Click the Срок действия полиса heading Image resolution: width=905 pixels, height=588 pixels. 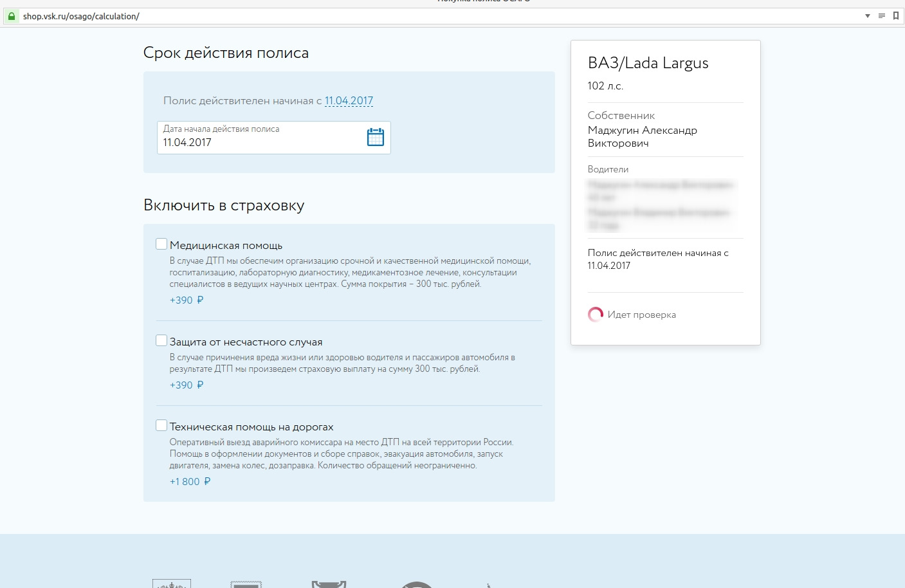pyautogui.click(x=226, y=53)
